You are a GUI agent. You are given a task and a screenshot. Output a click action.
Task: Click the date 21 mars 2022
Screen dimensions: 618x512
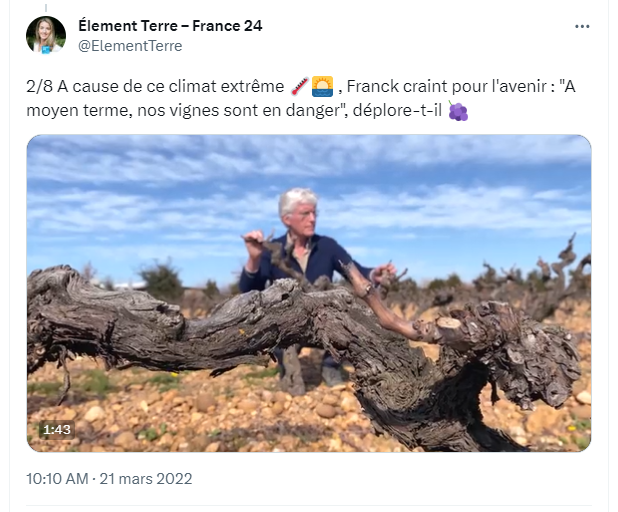(x=146, y=478)
